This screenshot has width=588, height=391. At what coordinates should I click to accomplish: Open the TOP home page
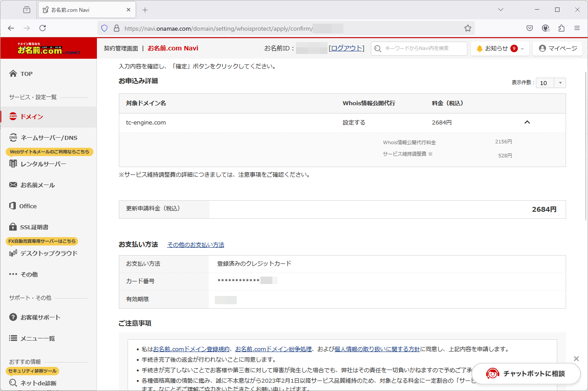[26, 74]
